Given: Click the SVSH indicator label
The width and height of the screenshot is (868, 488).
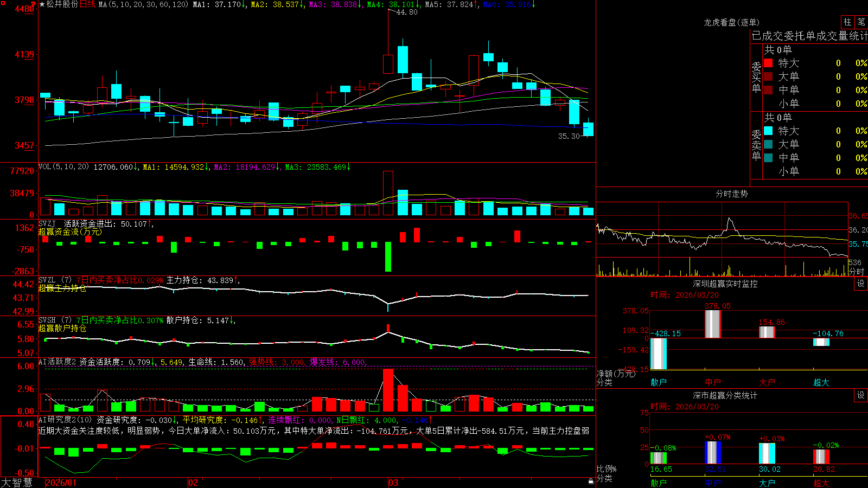Looking at the screenshot, I should (47, 320).
